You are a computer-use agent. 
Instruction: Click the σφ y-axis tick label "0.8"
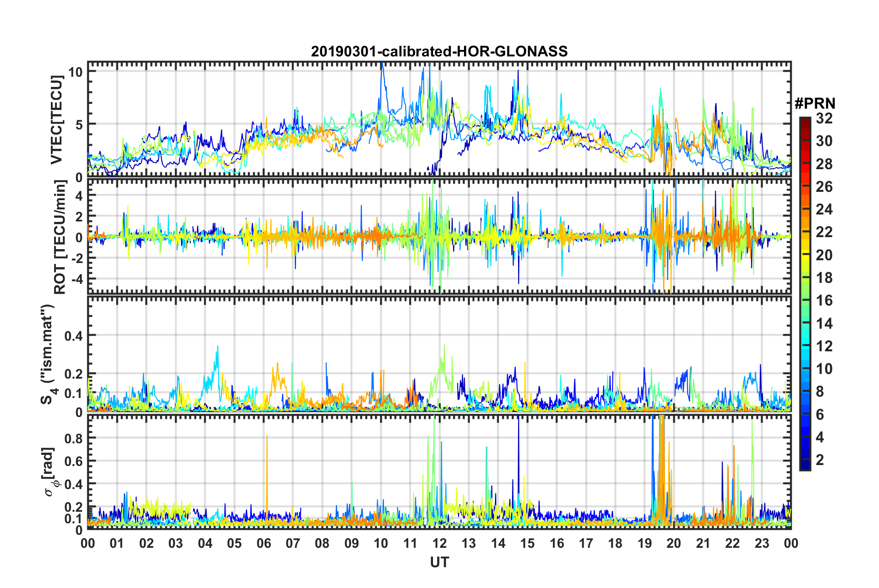coord(73,438)
